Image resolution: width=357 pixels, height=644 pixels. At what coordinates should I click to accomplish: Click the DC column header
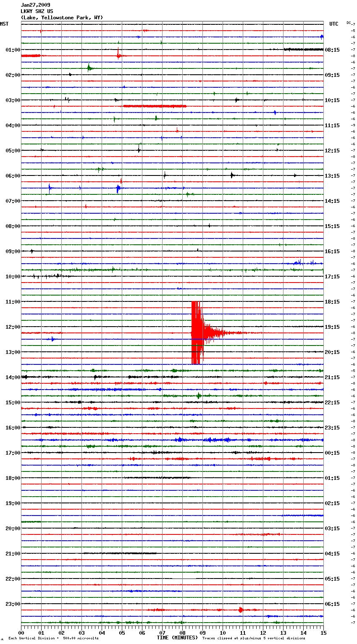pyautogui.click(x=349, y=23)
